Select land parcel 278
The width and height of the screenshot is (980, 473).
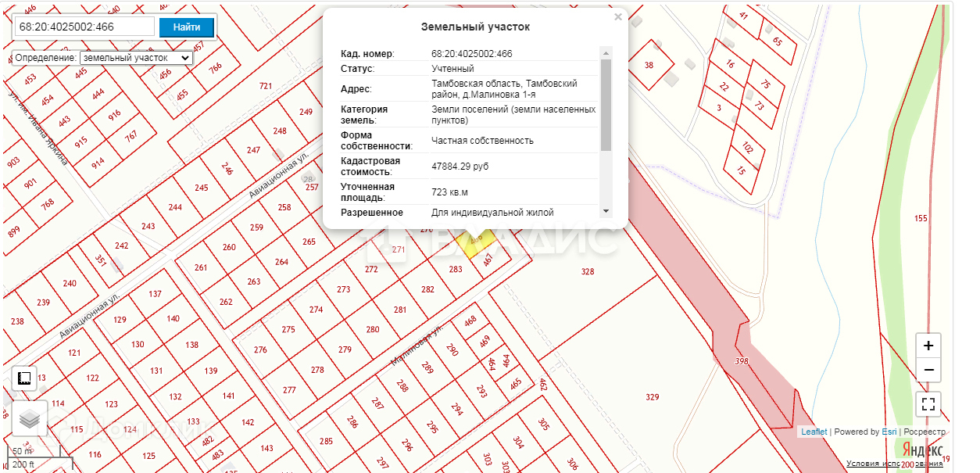click(x=317, y=370)
